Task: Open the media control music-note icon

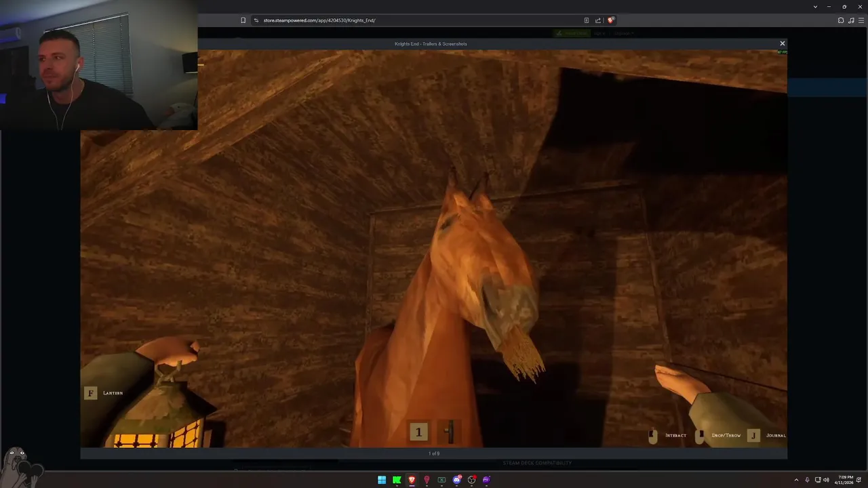Action: [x=851, y=20]
